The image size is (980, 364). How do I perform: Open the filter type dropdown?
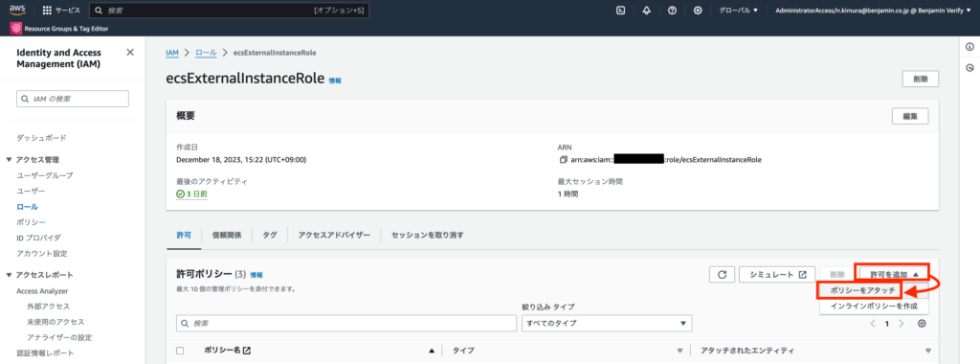tap(607, 324)
